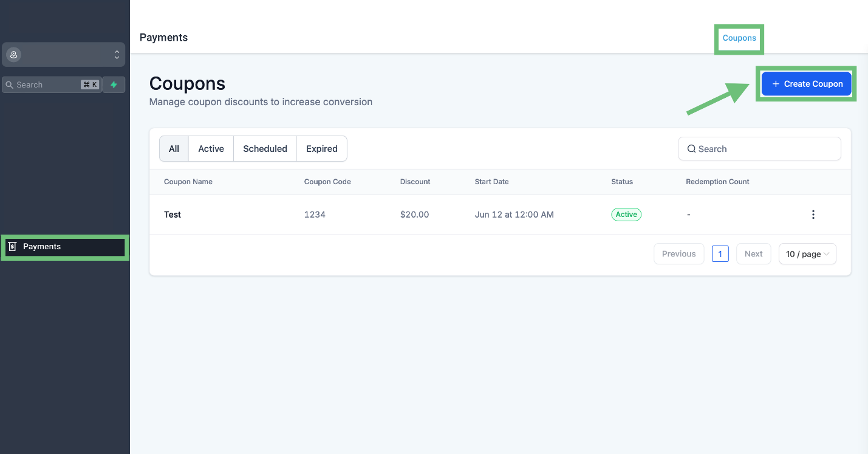Open Payments in the sidebar
This screenshot has height=454, width=868.
click(x=65, y=247)
